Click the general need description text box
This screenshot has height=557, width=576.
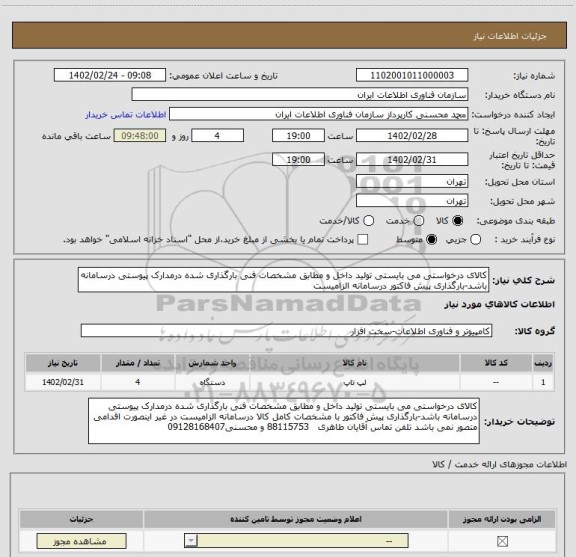click(x=283, y=280)
